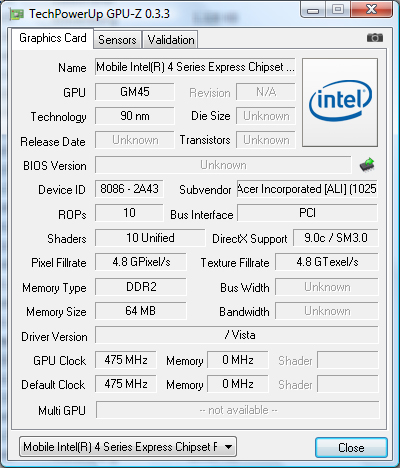Click the Subvendor Acer Incorporated field
This screenshot has width=400, height=468.
click(x=307, y=189)
